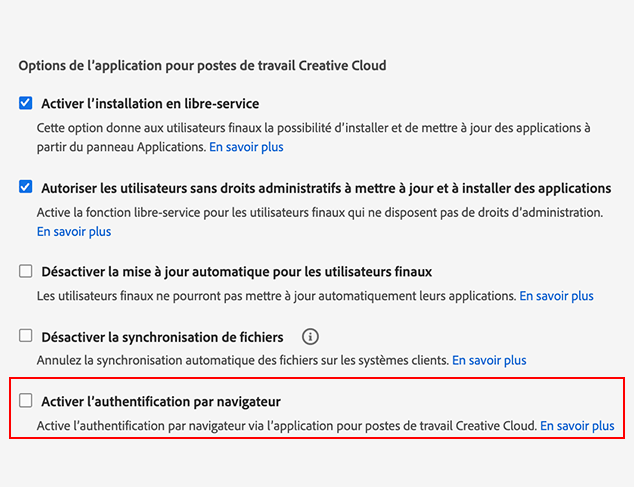
Task: Click the 'Activer l'authentification par navigateur' label text
Action: pyautogui.click(x=160, y=401)
